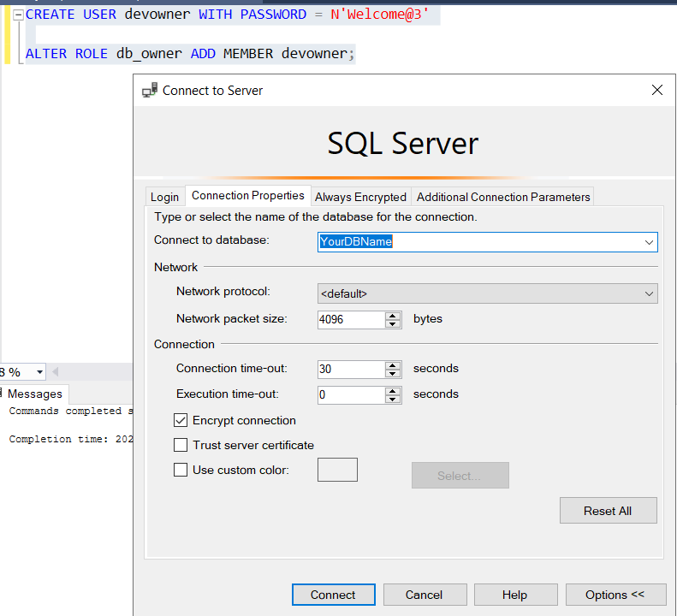
Task: Click the password string N'Welcome@3'
Action: point(380,15)
